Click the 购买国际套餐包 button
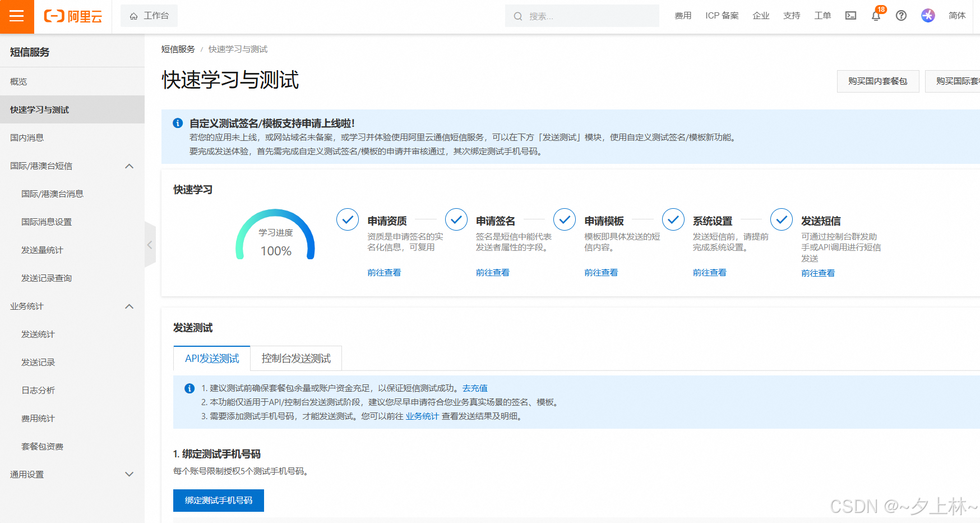 (953, 81)
